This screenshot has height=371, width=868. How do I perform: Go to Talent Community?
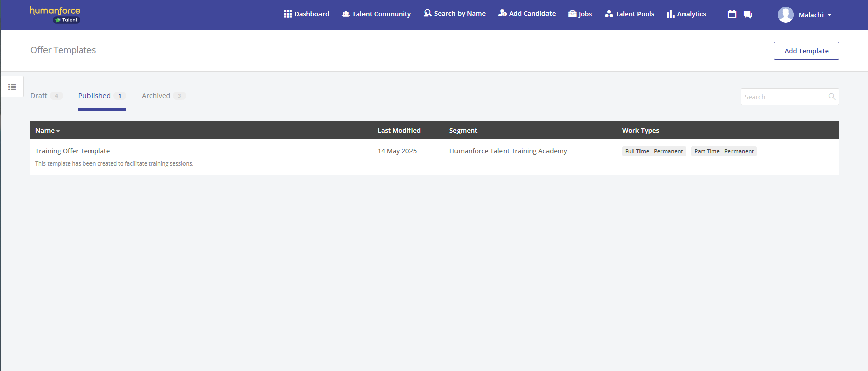click(376, 14)
